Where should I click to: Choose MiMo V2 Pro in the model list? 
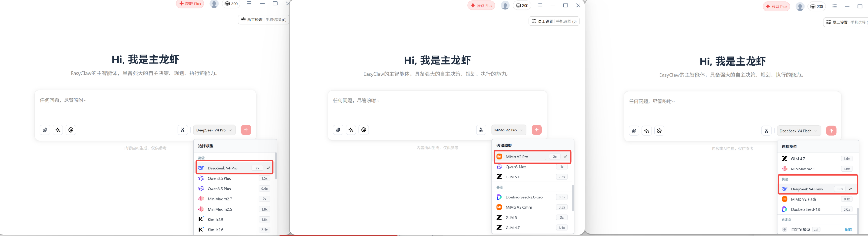tap(532, 157)
